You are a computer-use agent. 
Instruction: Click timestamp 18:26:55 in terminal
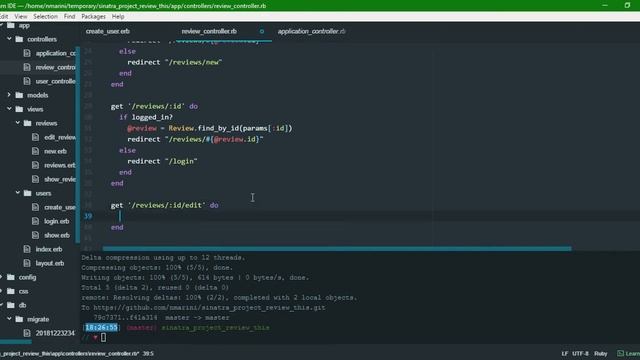click(x=102, y=327)
